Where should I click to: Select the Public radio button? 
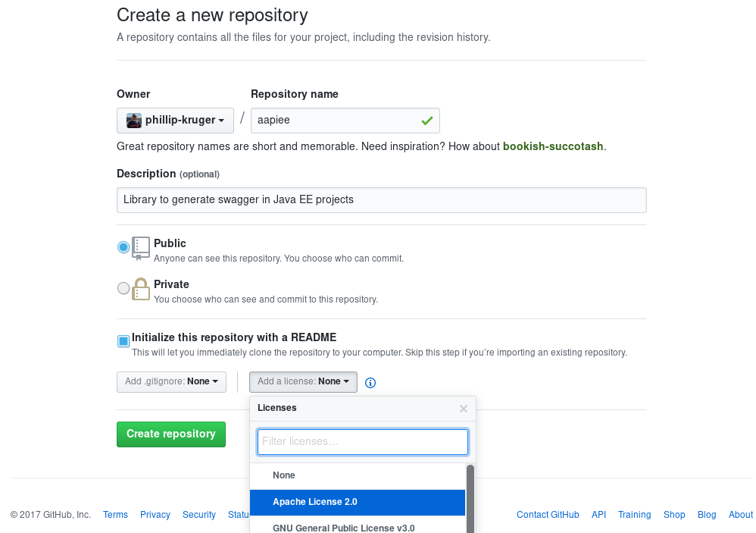(123, 247)
